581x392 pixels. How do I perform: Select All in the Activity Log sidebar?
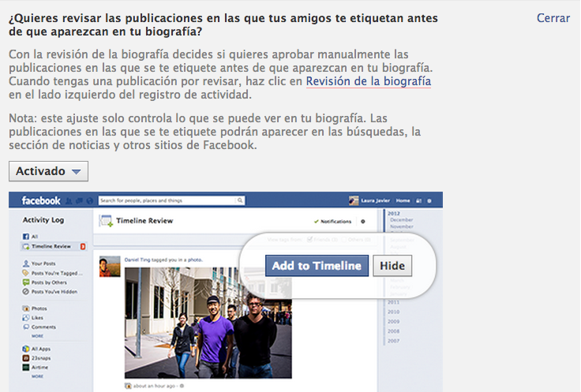34,237
